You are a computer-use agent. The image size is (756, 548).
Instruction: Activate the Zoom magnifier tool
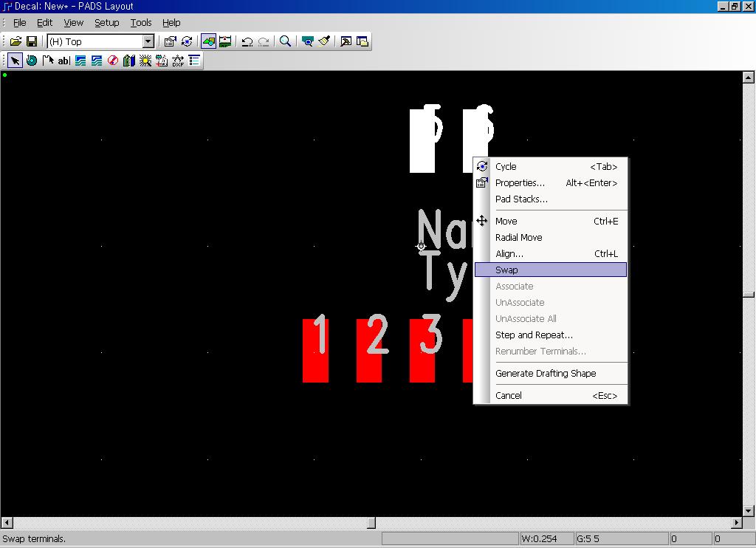[286, 41]
